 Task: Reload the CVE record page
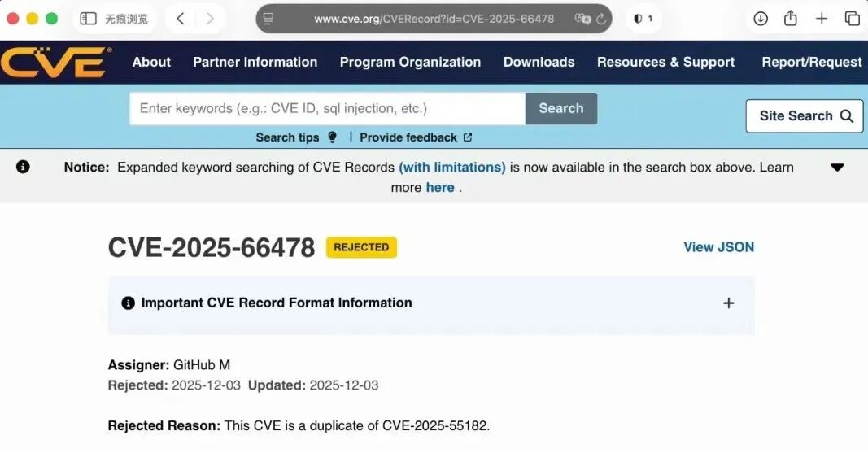point(601,19)
